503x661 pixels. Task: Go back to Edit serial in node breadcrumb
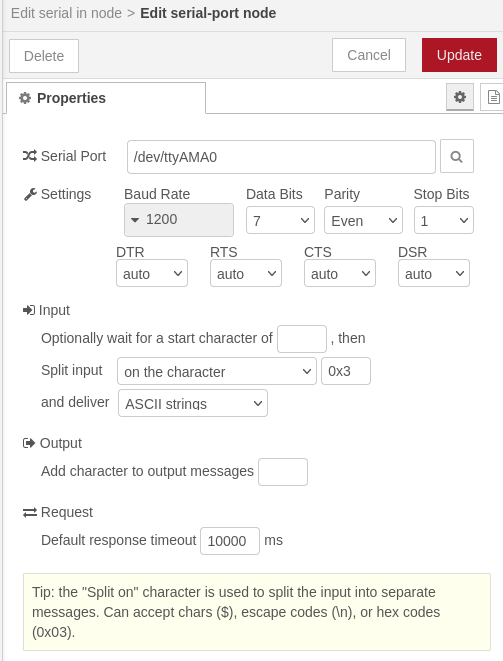[66, 13]
